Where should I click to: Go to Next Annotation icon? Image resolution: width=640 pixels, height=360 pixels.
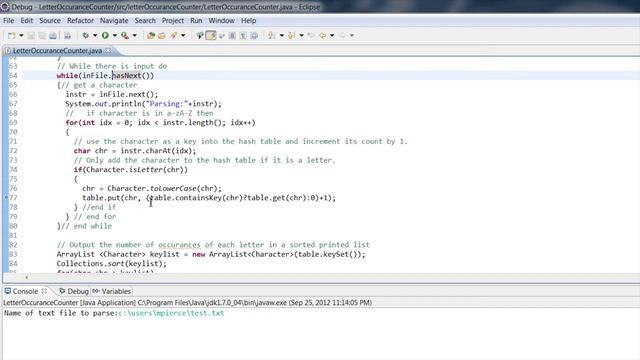coord(271,36)
